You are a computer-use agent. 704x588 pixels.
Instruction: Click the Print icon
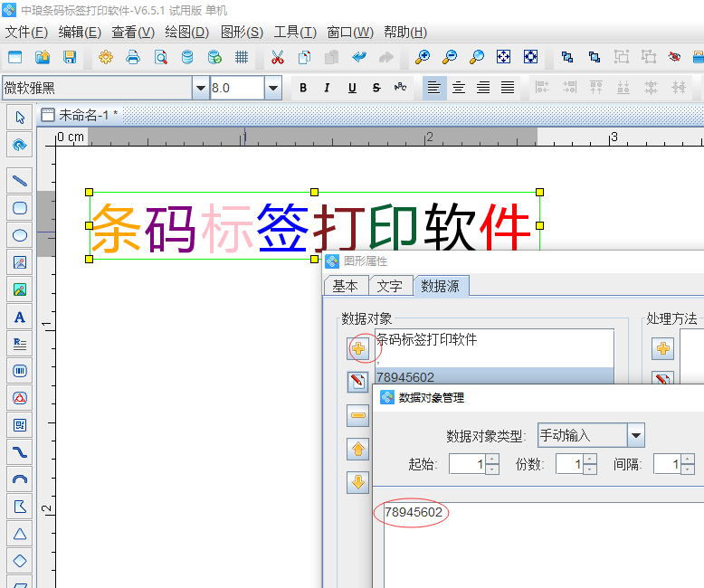[133, 57]
